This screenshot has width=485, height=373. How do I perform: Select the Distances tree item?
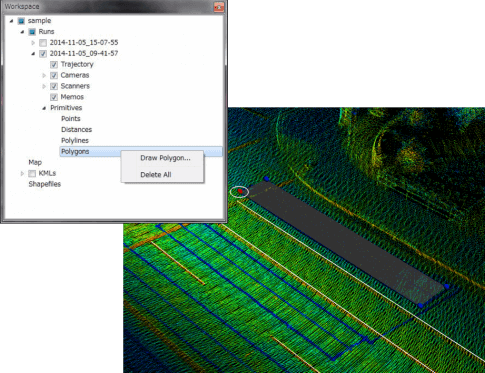(x=76, y=129)
